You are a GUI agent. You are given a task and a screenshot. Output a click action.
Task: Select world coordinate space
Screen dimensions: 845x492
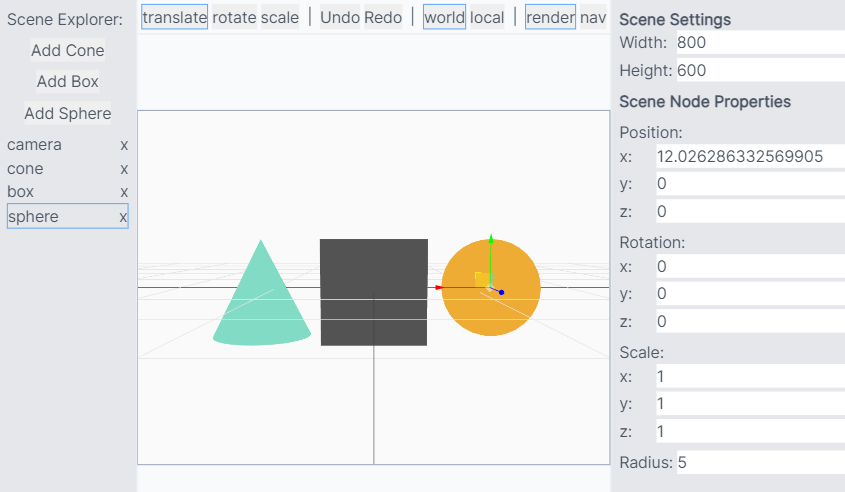[444, 17]
